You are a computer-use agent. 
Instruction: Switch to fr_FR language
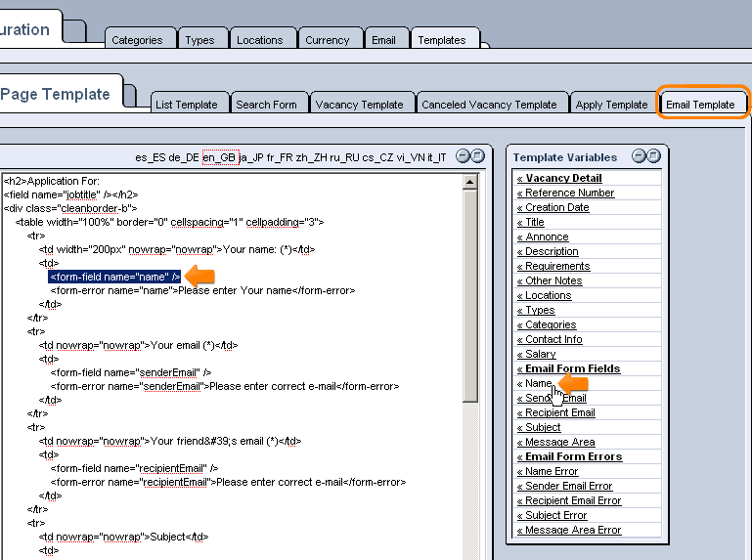click(280, 157)
